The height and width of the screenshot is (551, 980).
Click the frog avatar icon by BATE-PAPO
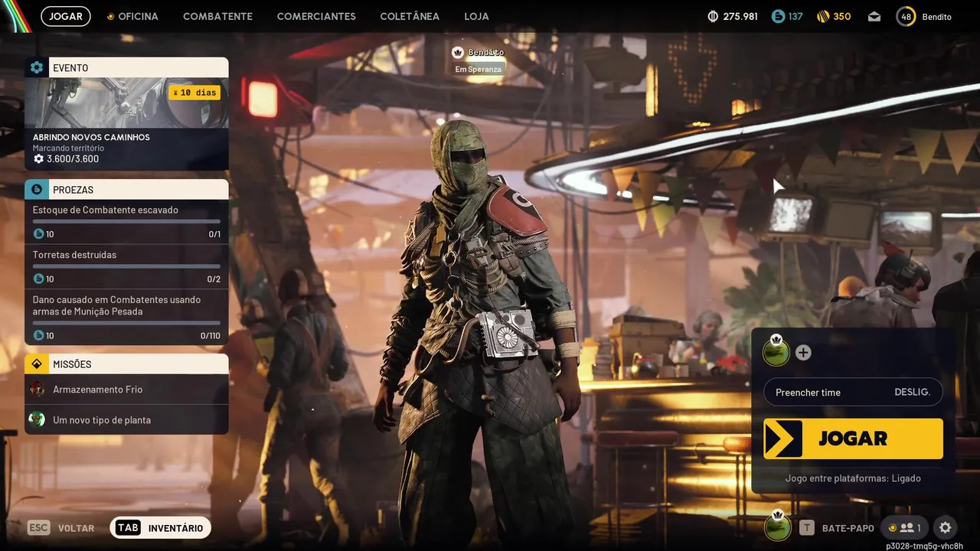(778, 527)
